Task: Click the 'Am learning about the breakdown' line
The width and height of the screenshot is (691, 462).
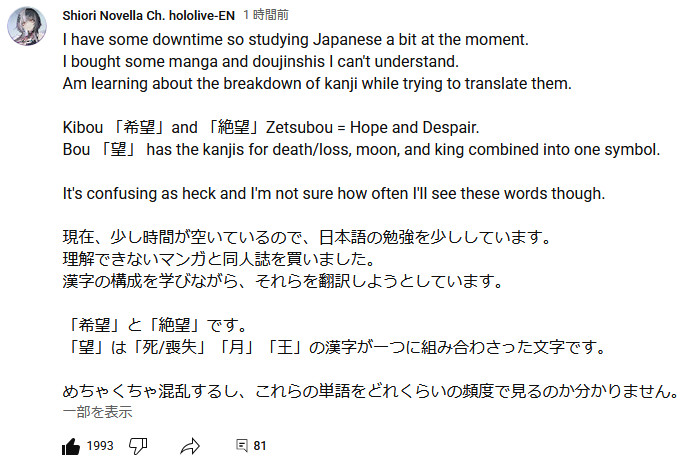Action: [x=317, y=84]
